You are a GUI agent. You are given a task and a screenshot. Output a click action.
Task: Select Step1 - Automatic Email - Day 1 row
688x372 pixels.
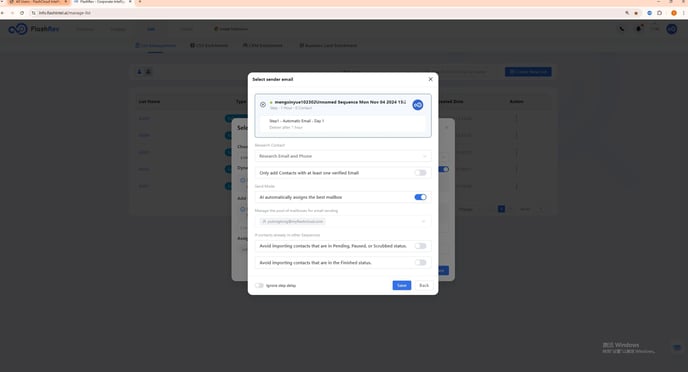pos(343,124)
